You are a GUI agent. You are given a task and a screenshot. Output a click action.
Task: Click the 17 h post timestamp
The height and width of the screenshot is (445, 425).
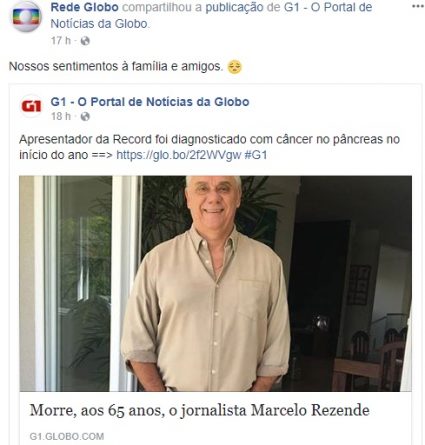pyautogui.click(x=61, y=41)
